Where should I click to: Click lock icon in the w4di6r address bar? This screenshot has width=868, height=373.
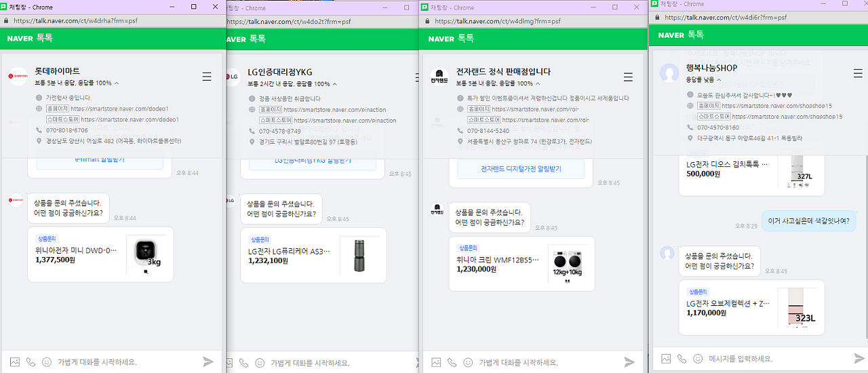pos(657,18)
